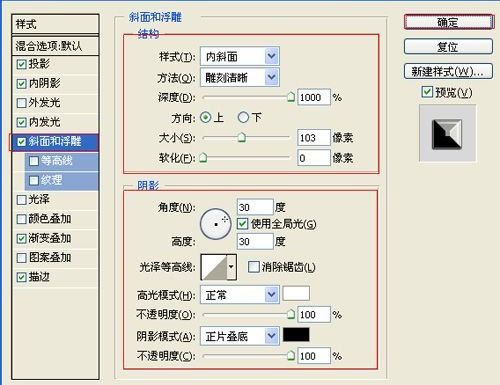Click the white highlight color swatch
The image size is (500, 385).
coord(296,293)
